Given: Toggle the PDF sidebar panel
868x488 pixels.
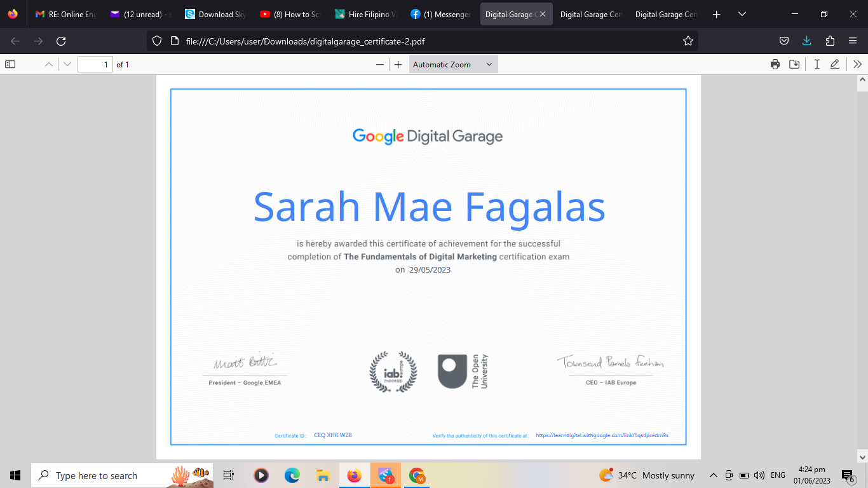Looking at the screenshot, I should (x=9, y=64).
